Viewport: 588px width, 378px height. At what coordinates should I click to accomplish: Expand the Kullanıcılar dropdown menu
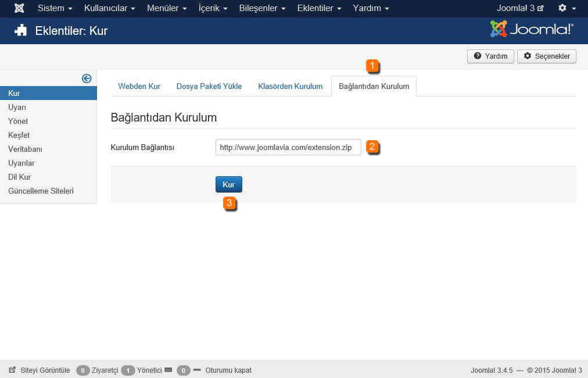[109, 8]
